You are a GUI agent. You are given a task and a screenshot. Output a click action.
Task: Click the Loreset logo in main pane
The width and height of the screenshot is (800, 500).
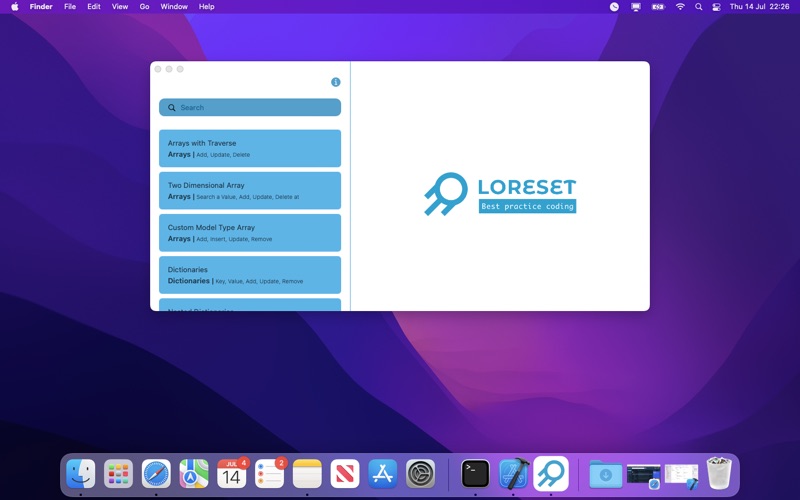coord(499,194)
